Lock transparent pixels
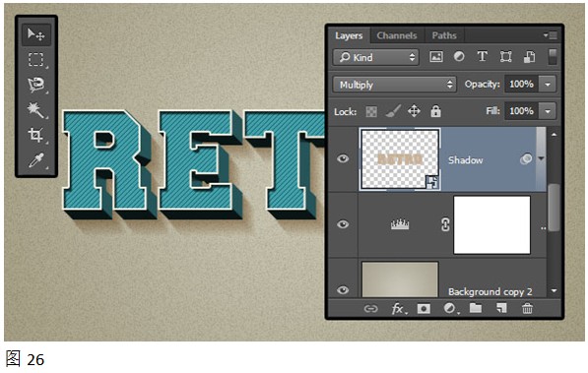 pyautogui.click(x=371, y=112)
